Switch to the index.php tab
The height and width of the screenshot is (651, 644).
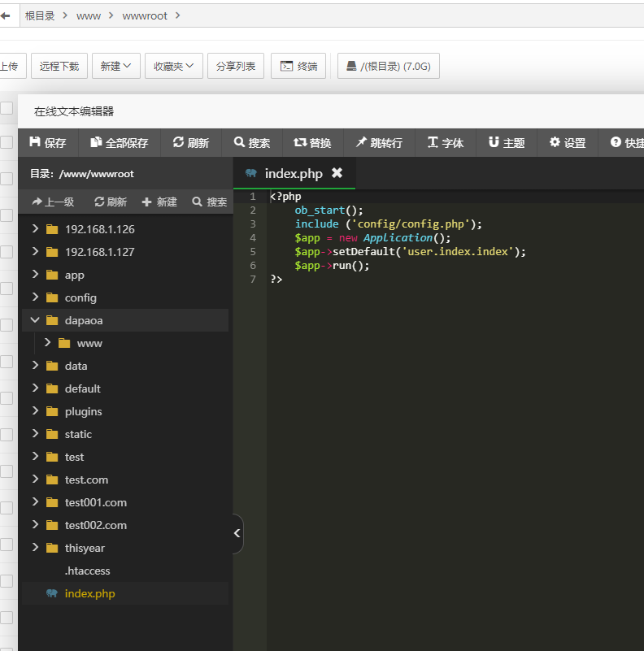point(294,174)
